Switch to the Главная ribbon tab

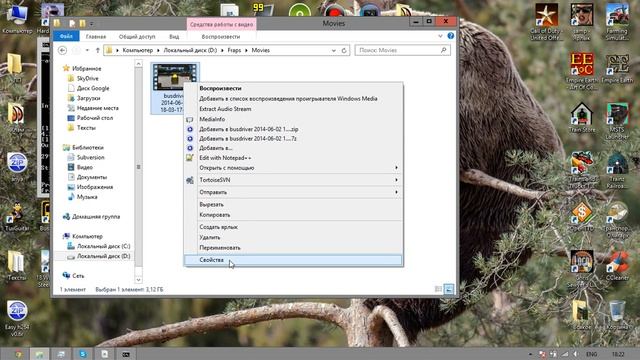click(x=96, y=36)
